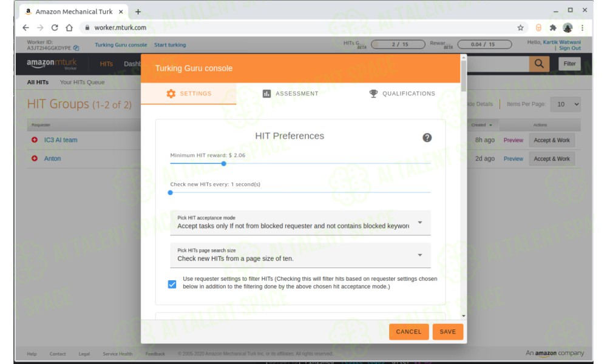Select the All HITs sub-tab
The height and width of the screenshot is (364, 607).
point(38,82)
